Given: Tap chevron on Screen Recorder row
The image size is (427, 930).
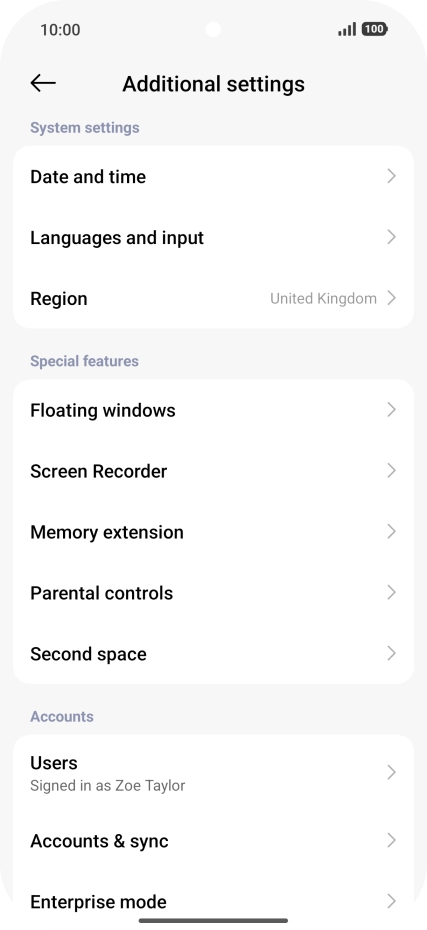Looking at the screenshot, I should pyautogui.click(x=391, y=471).
